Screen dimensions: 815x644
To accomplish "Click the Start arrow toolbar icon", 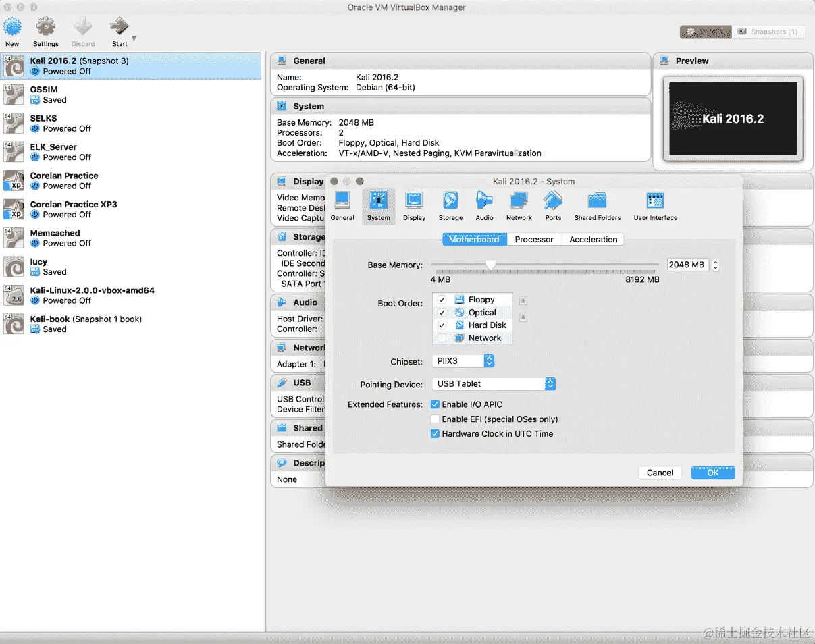I will pos(120,27).
